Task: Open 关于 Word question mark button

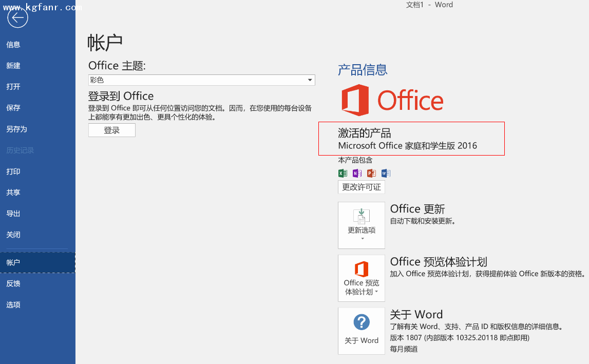Action: (x=361, y=330)
